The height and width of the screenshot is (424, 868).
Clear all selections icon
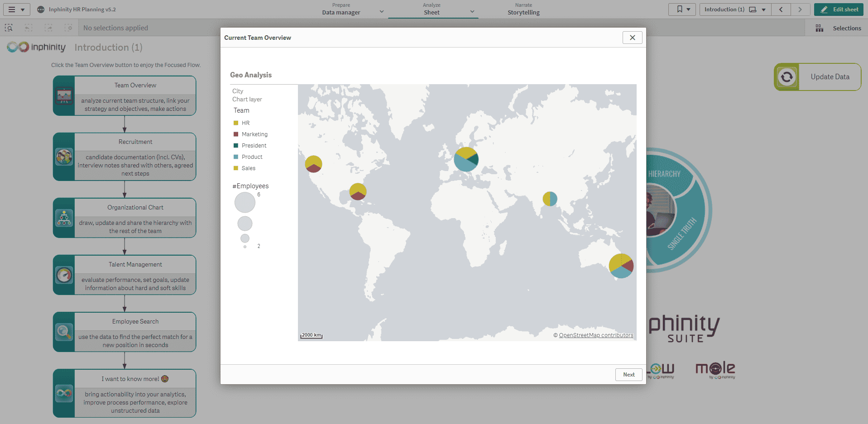pos(68,28)
